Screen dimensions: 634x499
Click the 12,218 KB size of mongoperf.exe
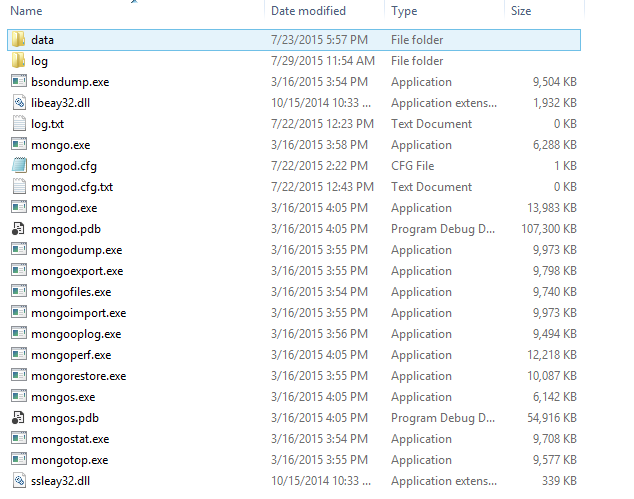(x=552, y=355)
